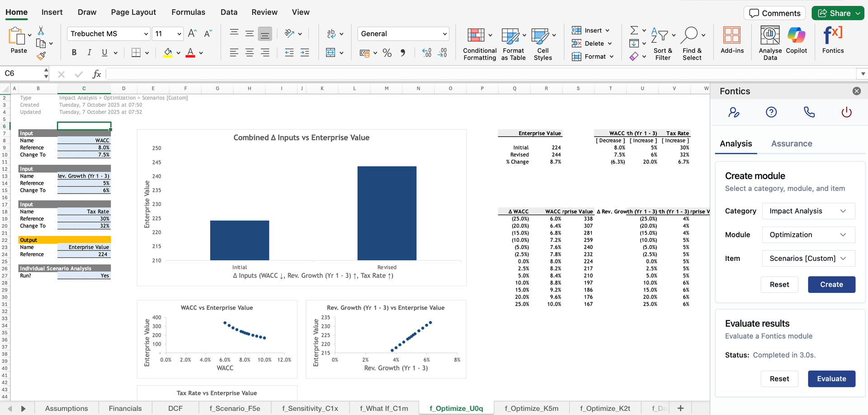Toggle underline formatting
The height and width of the screenshot is (415, 868).
(104, 52)
